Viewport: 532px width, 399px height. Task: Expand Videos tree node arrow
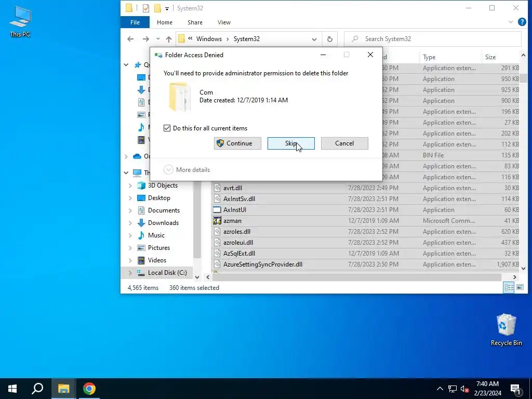[130, 260]
